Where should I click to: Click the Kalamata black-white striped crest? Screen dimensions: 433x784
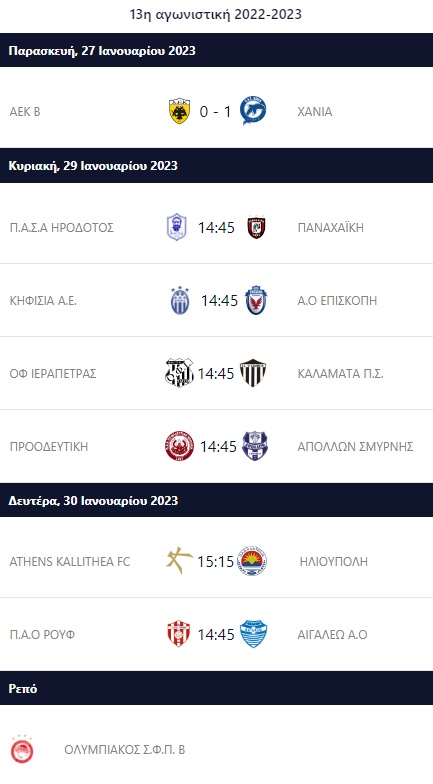253,373
